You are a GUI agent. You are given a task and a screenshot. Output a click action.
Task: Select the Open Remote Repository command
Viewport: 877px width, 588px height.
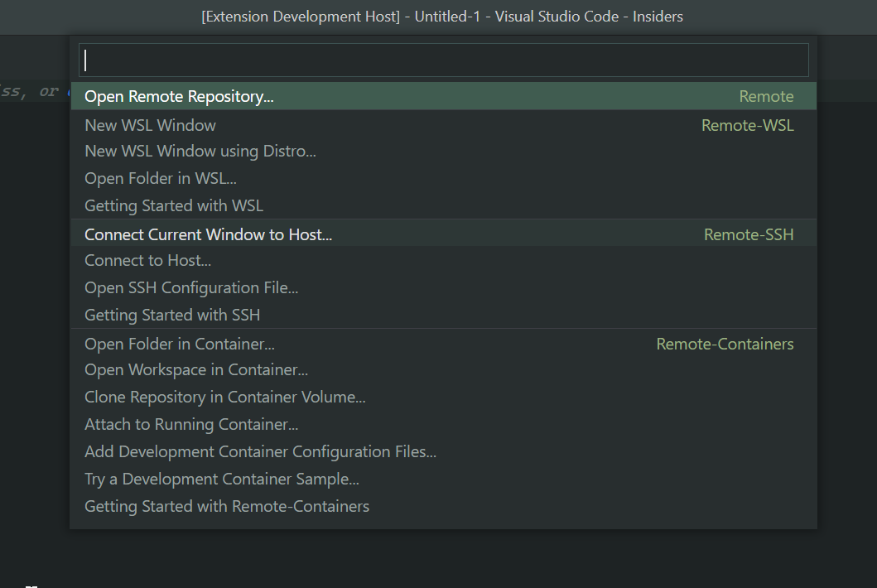tap(179, 96)
